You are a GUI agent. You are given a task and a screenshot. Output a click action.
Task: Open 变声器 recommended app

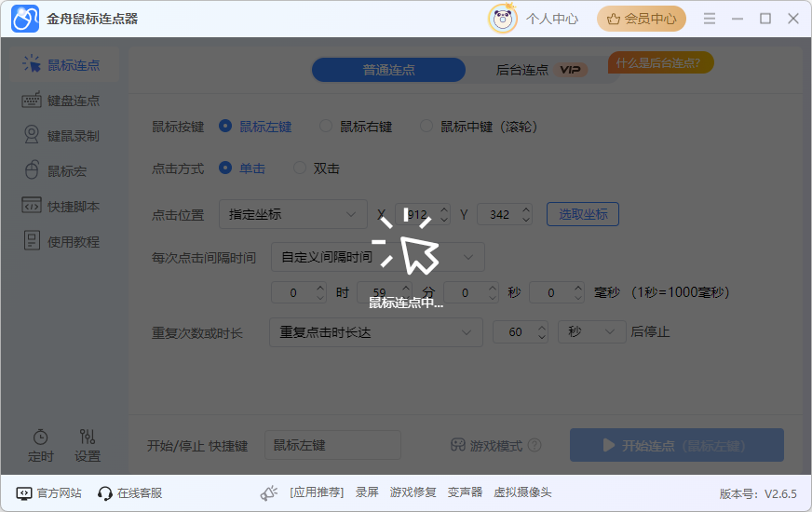[465, 492]
